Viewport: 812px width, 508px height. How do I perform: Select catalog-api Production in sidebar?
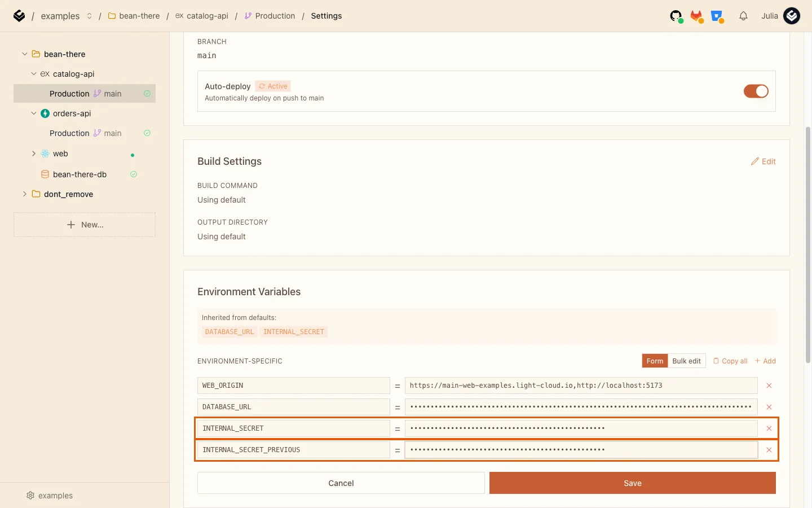[85, 94]
